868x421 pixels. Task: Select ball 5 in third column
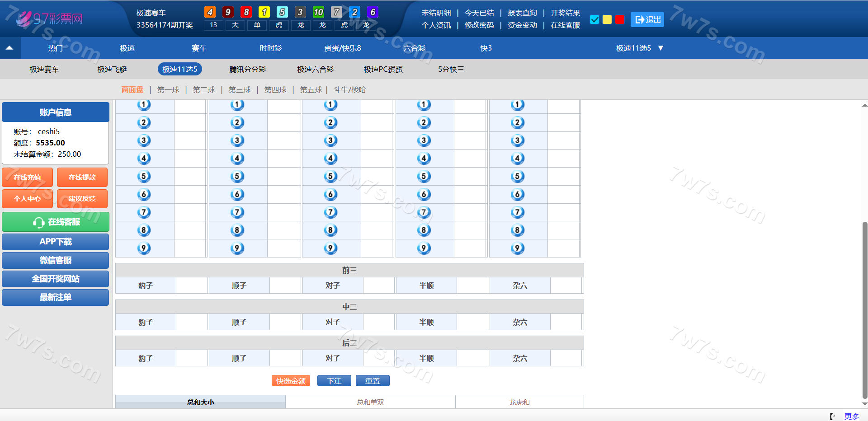point(330,176)
